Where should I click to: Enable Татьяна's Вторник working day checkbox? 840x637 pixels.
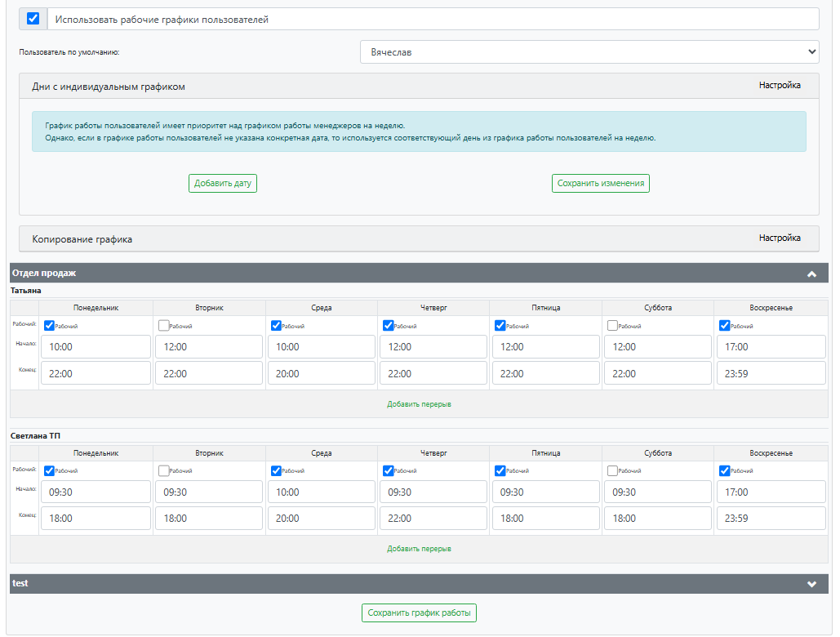tap(164, 325)
